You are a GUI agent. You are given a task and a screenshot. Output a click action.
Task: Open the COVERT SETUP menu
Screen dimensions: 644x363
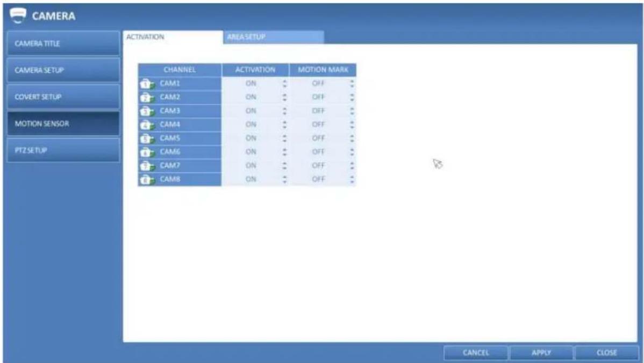[x=63, y=97]
